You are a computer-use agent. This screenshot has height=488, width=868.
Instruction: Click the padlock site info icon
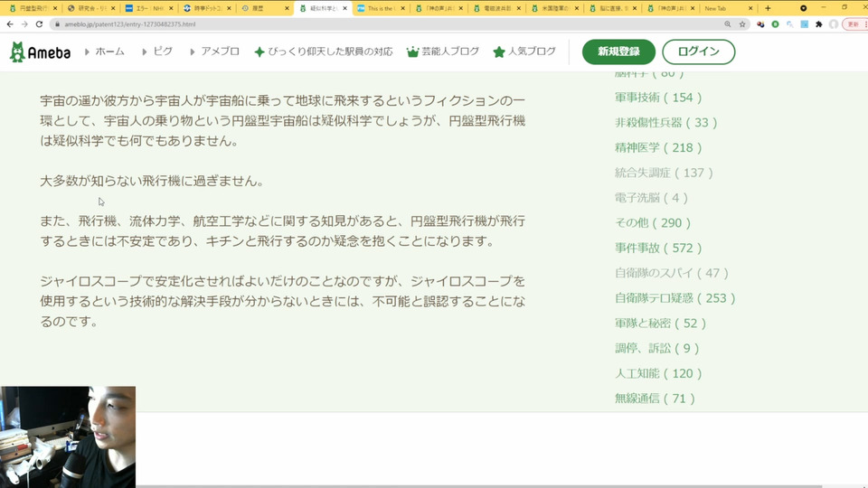click(56, 24)
